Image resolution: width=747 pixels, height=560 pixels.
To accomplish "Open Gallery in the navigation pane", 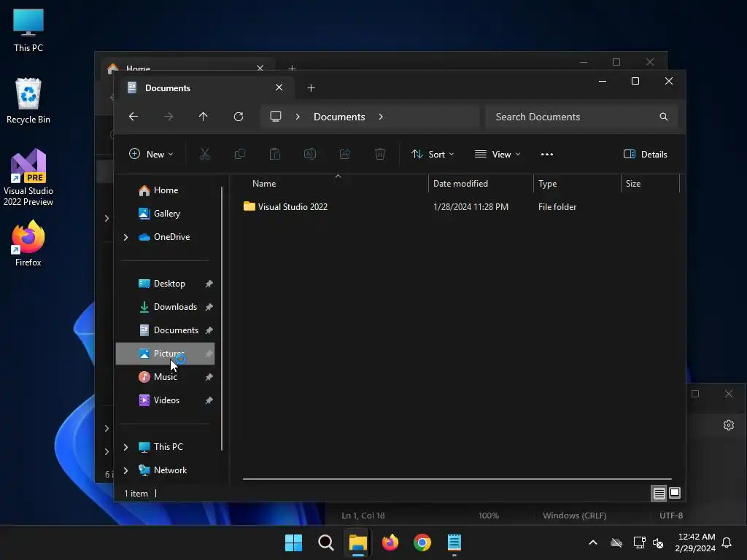I will point(165,214).
